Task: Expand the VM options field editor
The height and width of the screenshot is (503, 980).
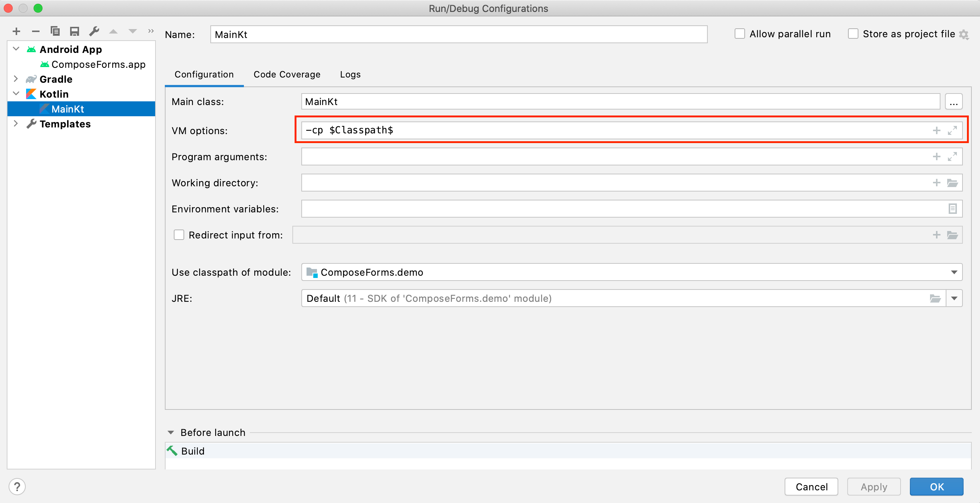Action: point(952,130)
